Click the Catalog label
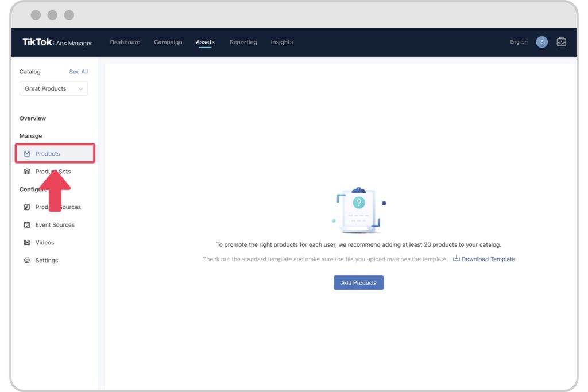 click(30, 72)
